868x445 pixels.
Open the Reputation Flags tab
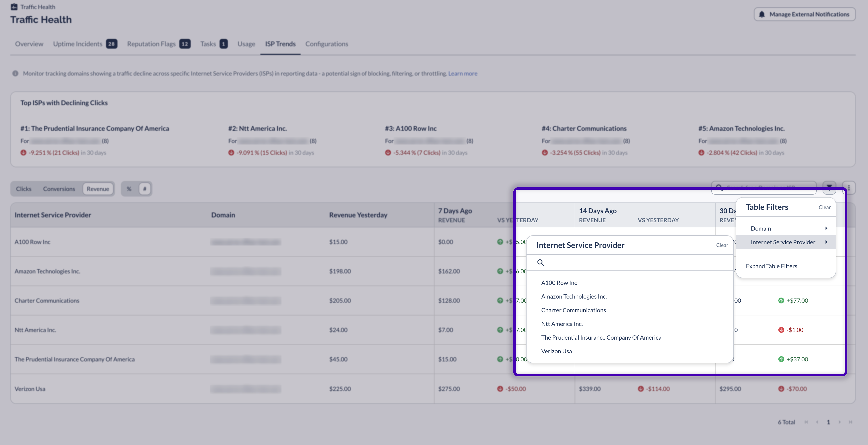(x=159, y=44)
